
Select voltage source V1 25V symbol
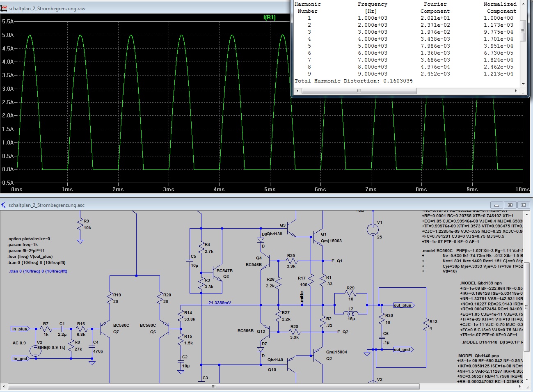pos(373,229)
